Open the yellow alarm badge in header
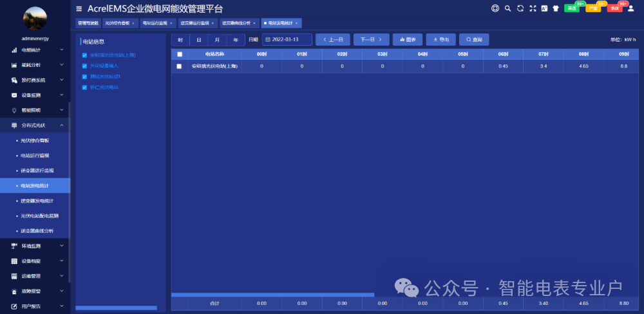 (x=594, y=7)
